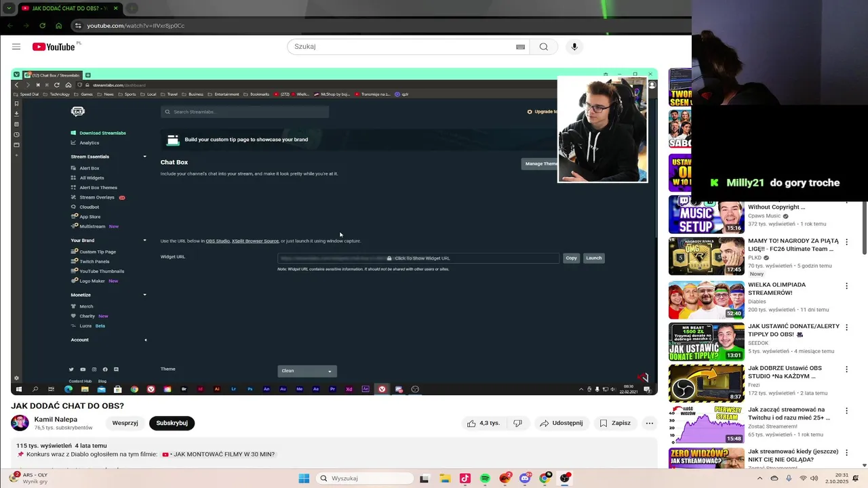Open Chrome tab search dropdown
This screenshot has width=868, height=488.
pos(9,8)
